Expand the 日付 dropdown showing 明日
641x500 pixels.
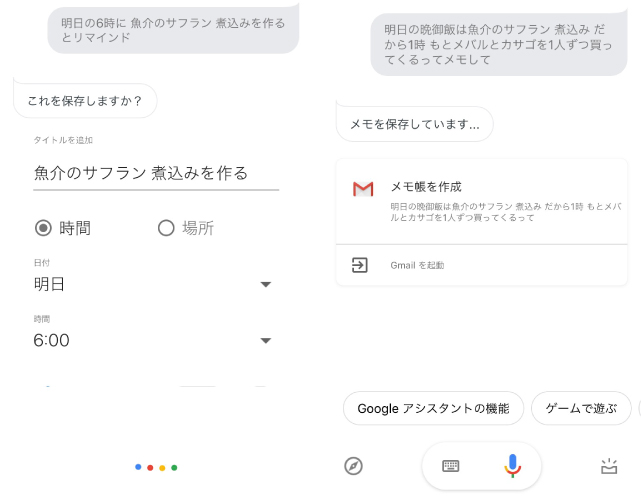point(153,284)
